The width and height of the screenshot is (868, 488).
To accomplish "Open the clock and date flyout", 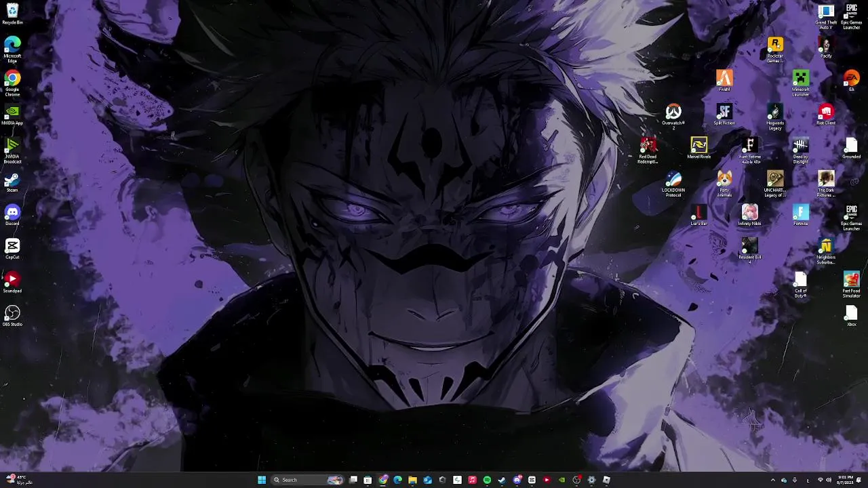I will pos(845,480).
